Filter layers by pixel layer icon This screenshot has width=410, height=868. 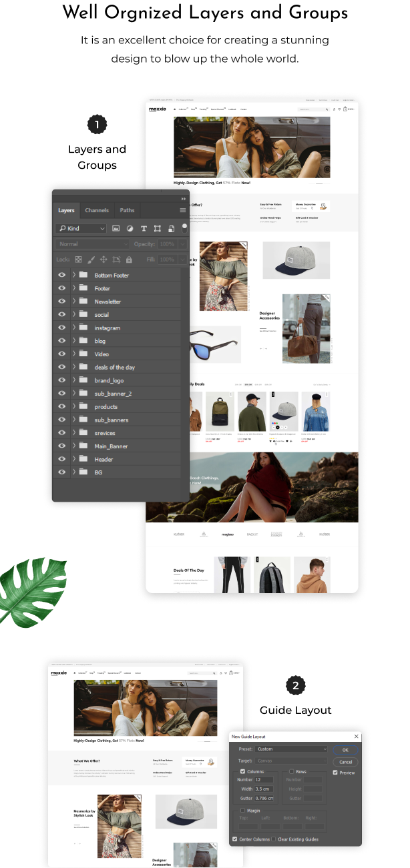coord(116,228)
